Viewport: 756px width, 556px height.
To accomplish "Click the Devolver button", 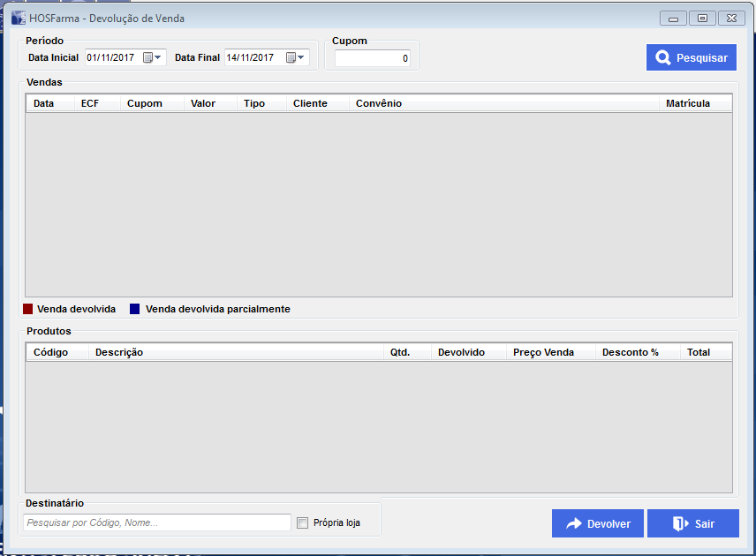I will click(x=598, y=523).
